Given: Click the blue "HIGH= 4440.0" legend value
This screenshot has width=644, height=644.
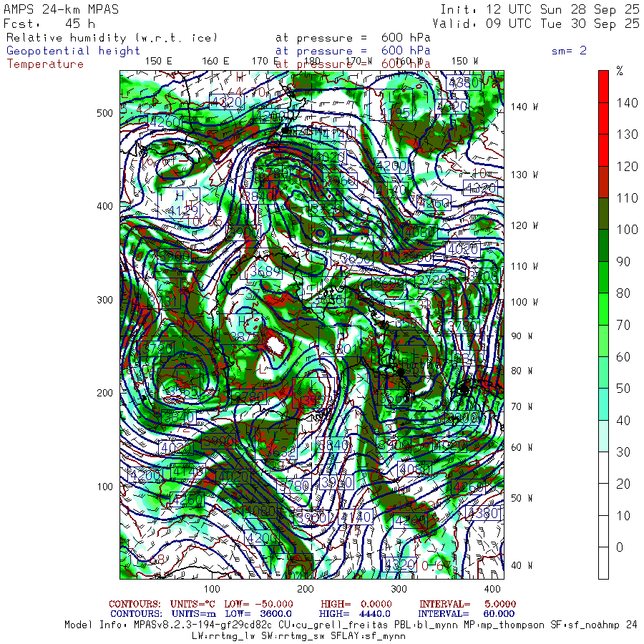Looking at the screenshot, I should pyautogui.click(x=355, y=614).
